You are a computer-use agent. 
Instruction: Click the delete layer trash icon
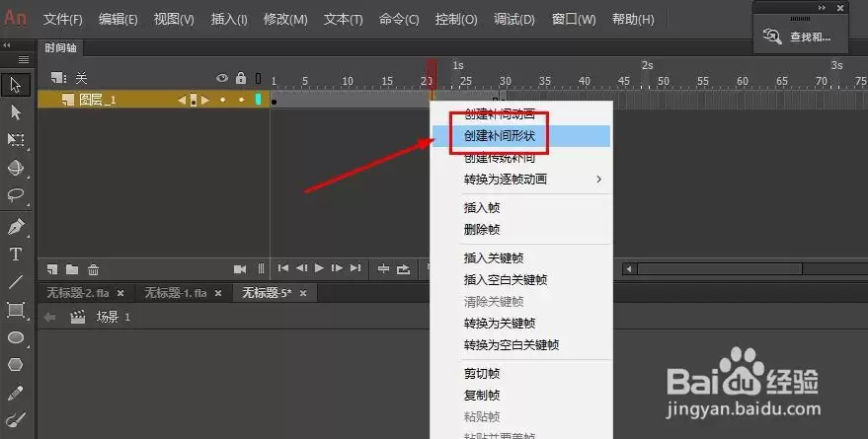point(93,269)
